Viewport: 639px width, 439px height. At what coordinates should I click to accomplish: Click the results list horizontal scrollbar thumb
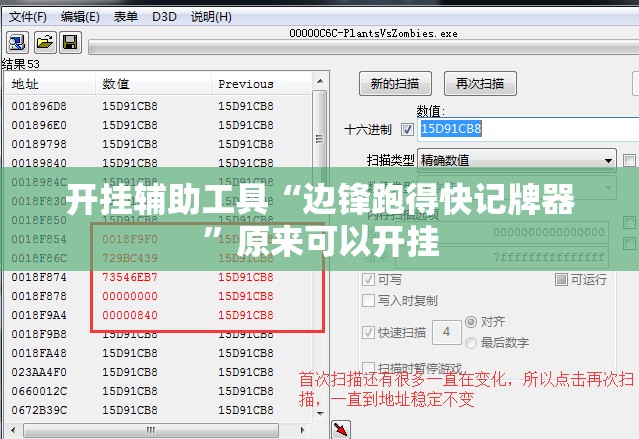(x=151, y=430)
